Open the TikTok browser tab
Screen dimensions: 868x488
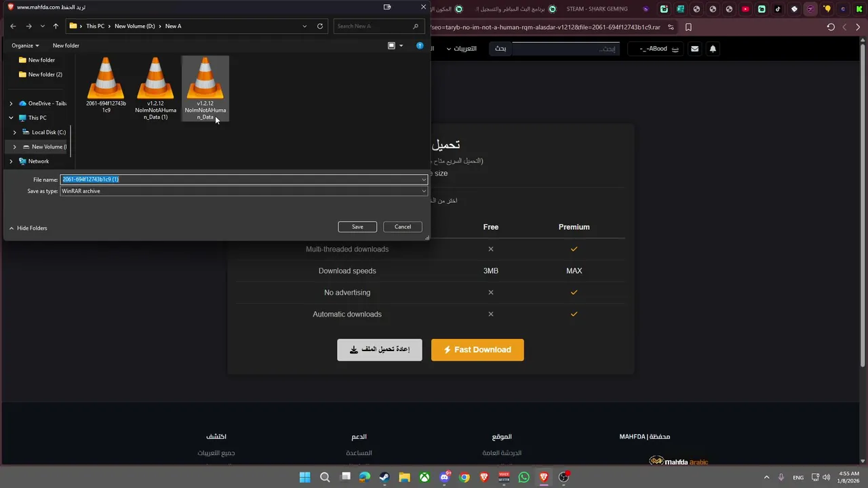(778, 9)
